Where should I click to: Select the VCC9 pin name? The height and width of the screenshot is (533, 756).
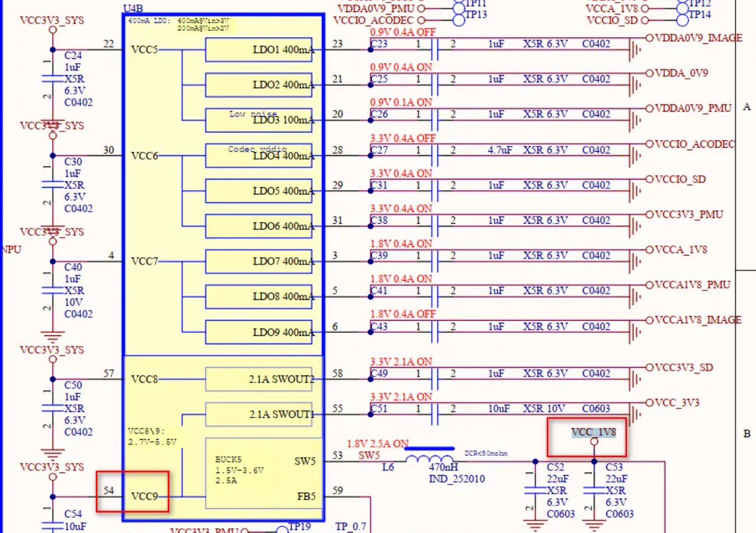pos(144,496)
